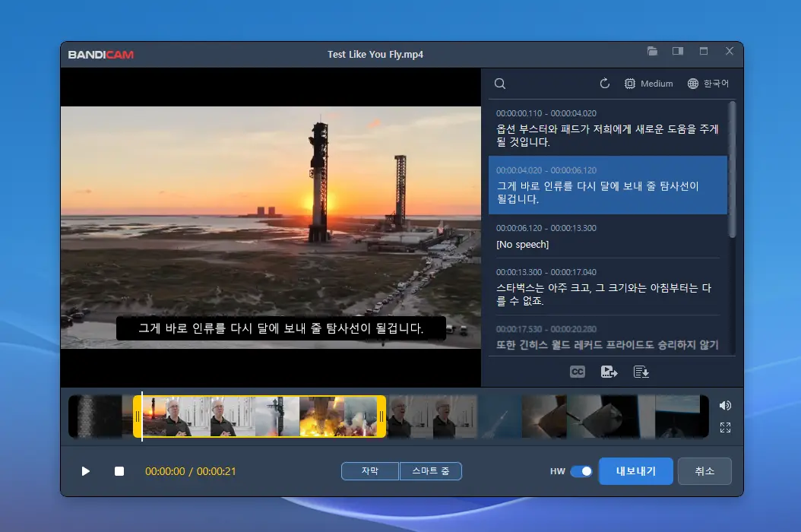Screen dimensions: 801x532
Task: Click the left yellow trim handle
Action: pyautogui.click(x=138, y=416)
